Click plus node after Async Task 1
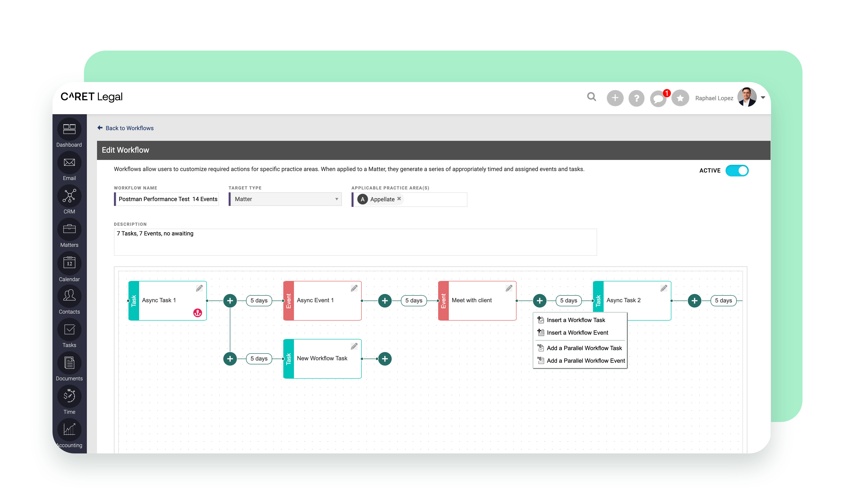Image resolution: width=855 pixels, height=504 pixels. click(230, 301)
